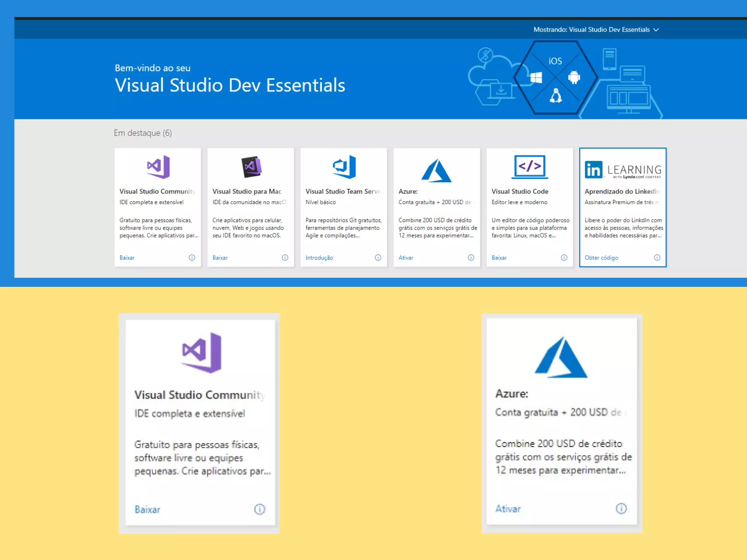
Task: Click Baixar link on Visual Studio Code card
Action: (x=499, y=258)
